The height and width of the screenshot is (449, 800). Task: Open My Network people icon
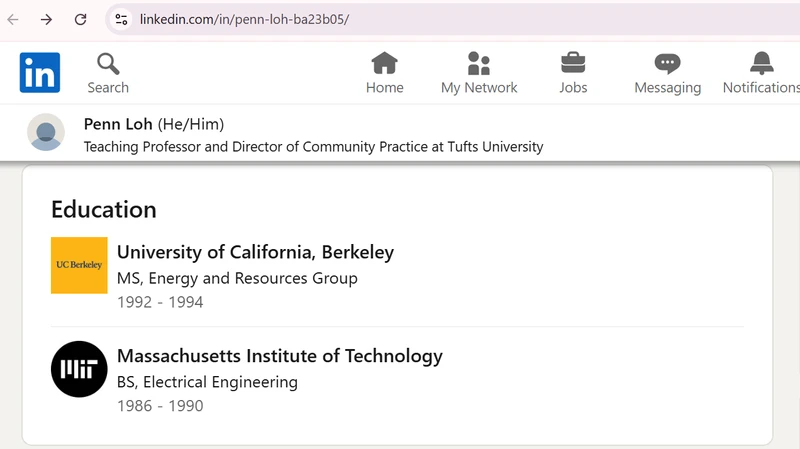479,63
